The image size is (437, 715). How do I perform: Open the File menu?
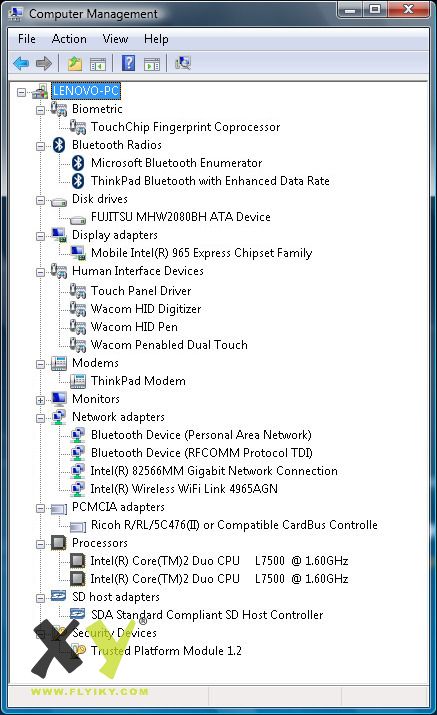26,39
